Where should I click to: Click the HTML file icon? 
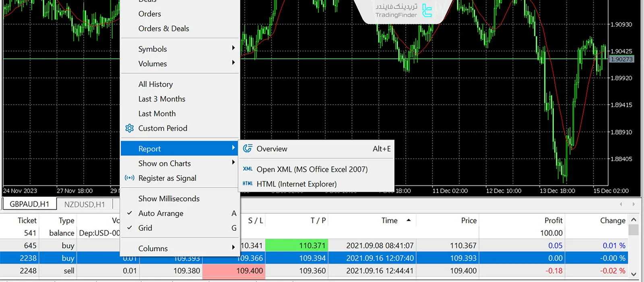(x=248, y=184)
